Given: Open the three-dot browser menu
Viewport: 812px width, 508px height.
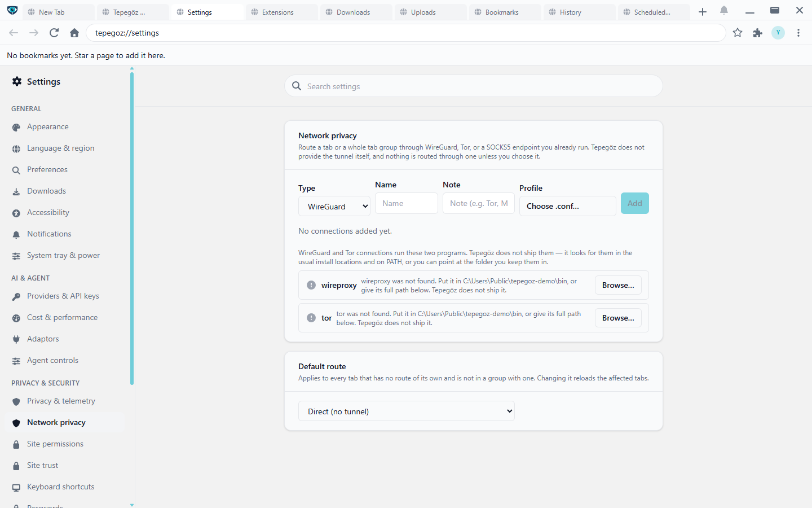Looking at the screenshot, I should coord(798,33).
